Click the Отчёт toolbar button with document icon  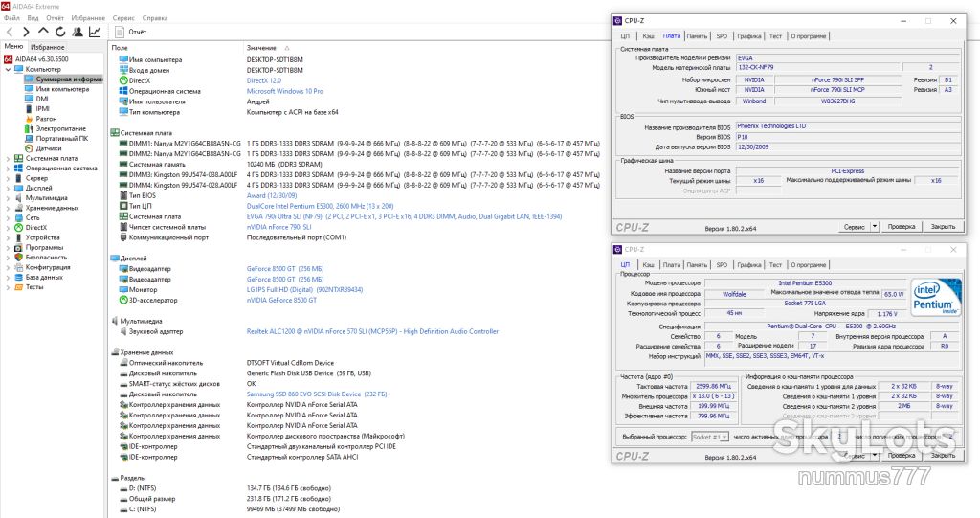(x=131, y=32)
